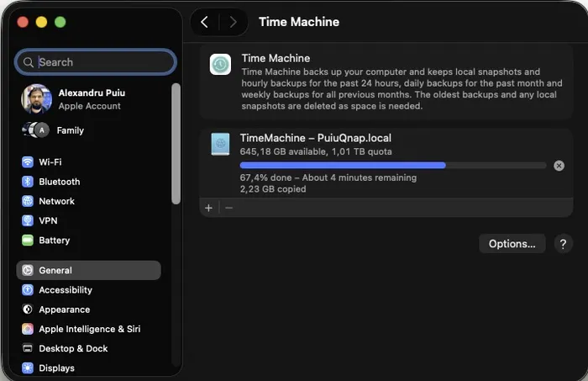Screen dimensions: 588x381
Task: Click the green Battery icon
Action: pyautogui.click(x=28, y=241)
